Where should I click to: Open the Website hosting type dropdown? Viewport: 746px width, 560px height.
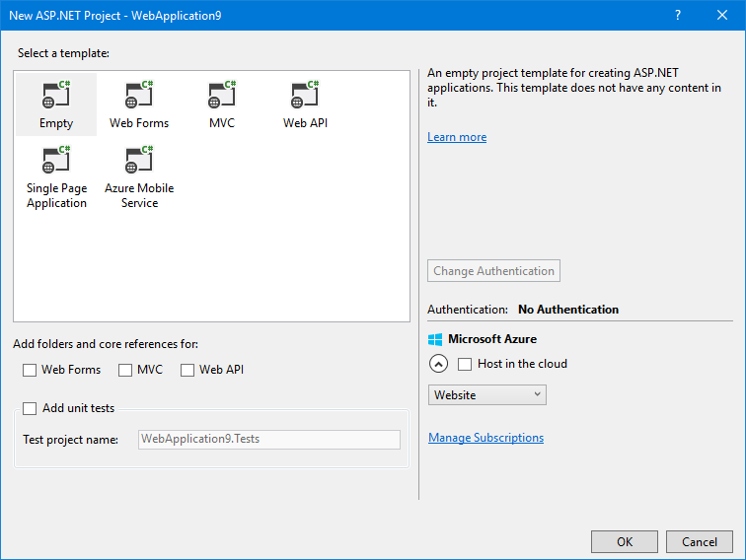pyautogui.click(x=487, y=395)
